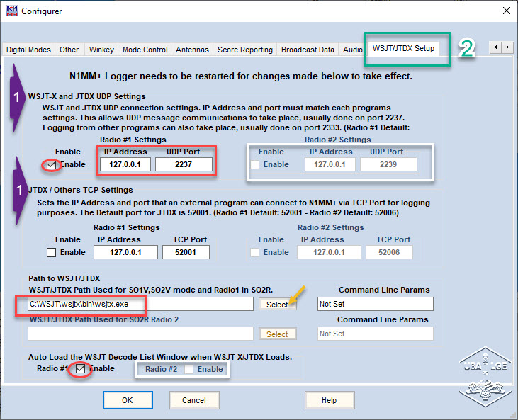This screenshot has width=518, height=420.
Task: Click UDP Radio #2 IP Address field
Action: tap(330, 164)
